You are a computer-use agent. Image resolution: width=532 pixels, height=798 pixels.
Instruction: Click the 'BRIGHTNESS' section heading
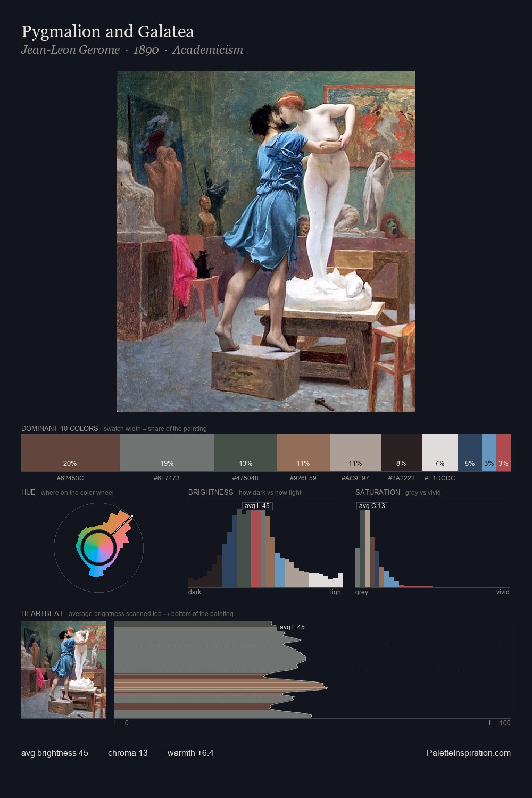pyautogui.click(x=211, y=492)
